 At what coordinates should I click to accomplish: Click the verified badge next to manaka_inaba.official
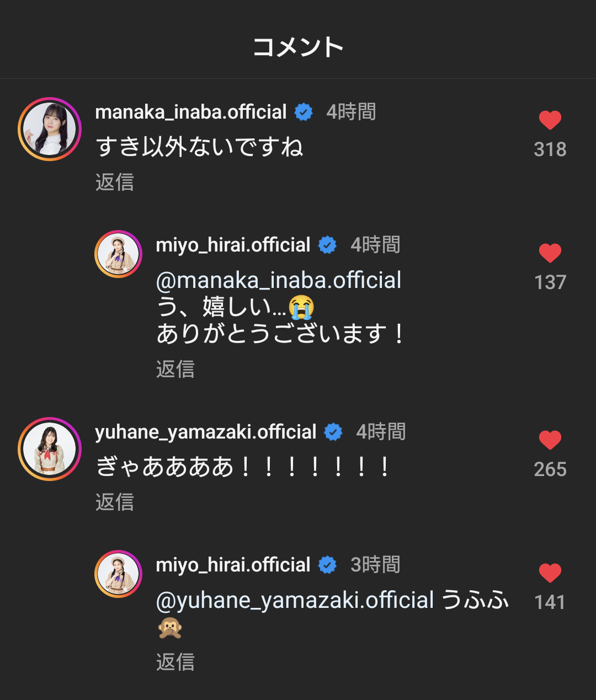pyautogui.click(x=304, y=112)
